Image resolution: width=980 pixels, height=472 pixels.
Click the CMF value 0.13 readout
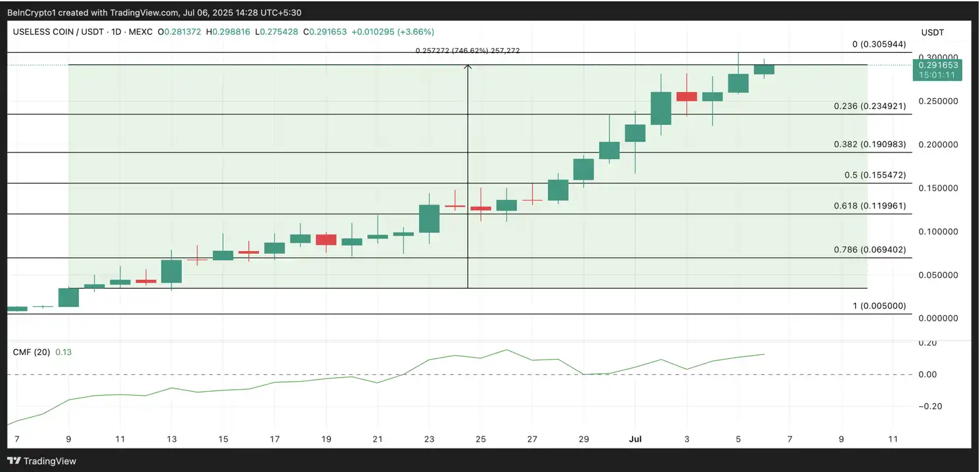click(x=64, y=352)
